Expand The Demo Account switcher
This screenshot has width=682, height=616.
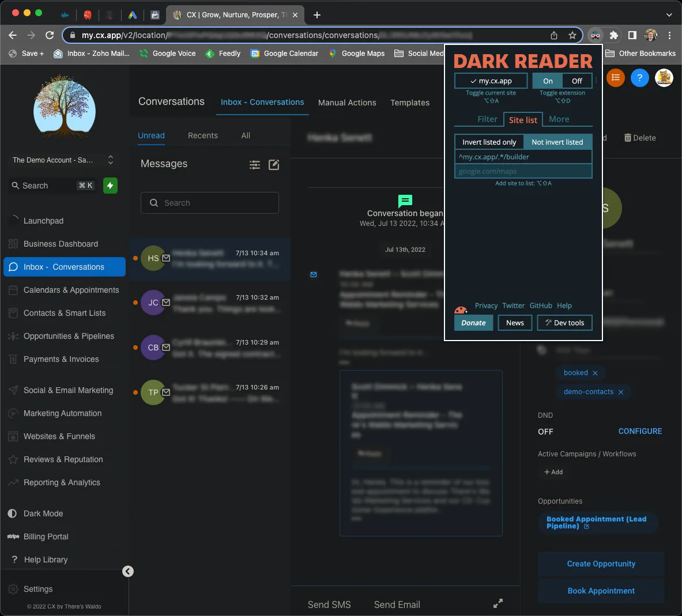(x=110, y=160)
